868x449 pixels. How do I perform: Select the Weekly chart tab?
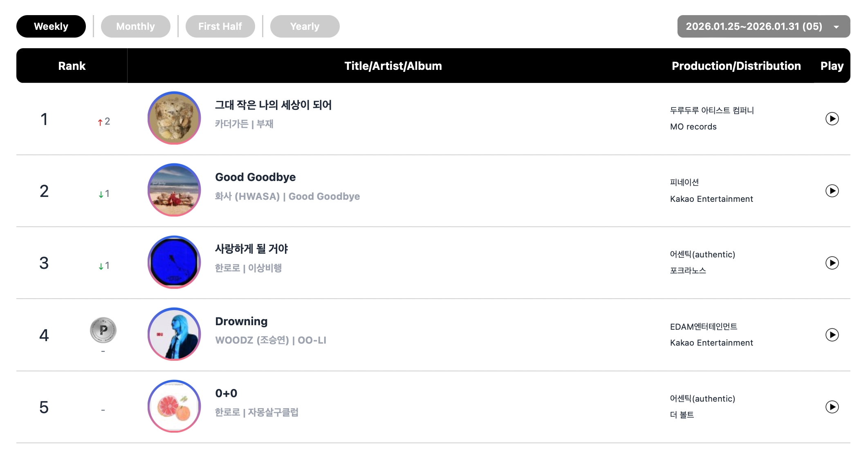coord(51,27)
